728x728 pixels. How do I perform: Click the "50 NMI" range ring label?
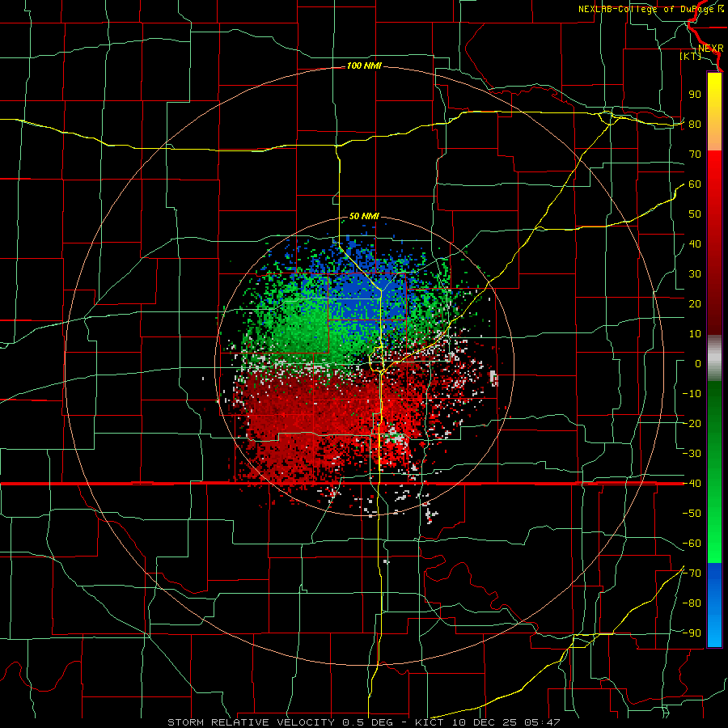364,216
